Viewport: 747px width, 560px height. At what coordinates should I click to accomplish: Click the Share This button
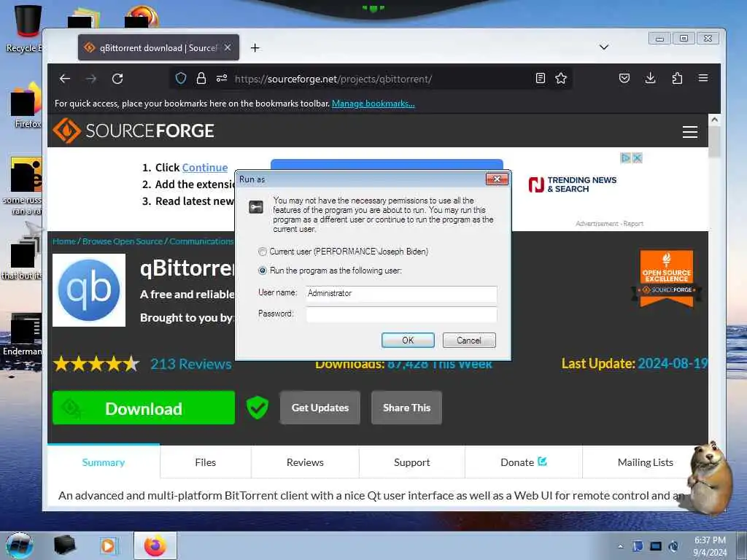click(x=406, y=408)
